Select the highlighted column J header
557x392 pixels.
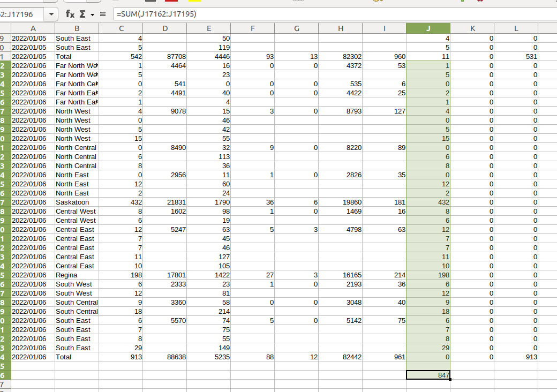click(x=428, y=29)
